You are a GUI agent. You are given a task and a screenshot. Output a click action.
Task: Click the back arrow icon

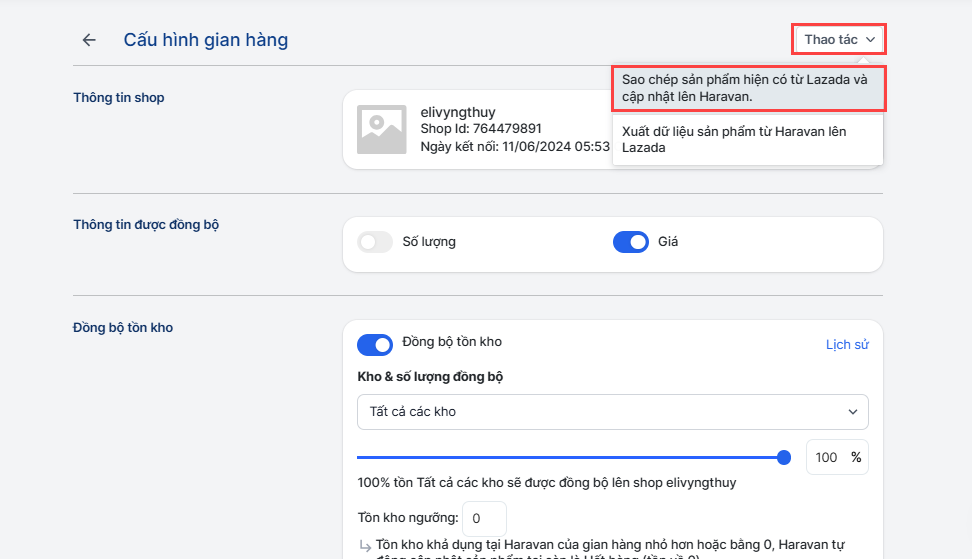(x=89, y=40)
